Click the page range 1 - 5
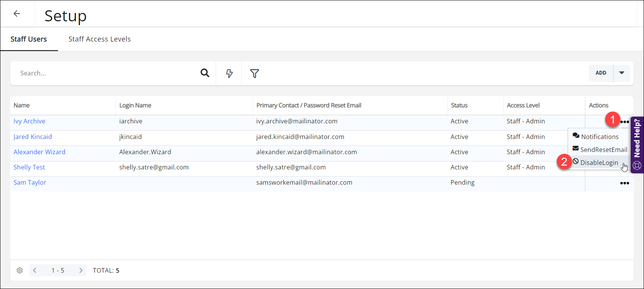 click(x=58, y=270)
